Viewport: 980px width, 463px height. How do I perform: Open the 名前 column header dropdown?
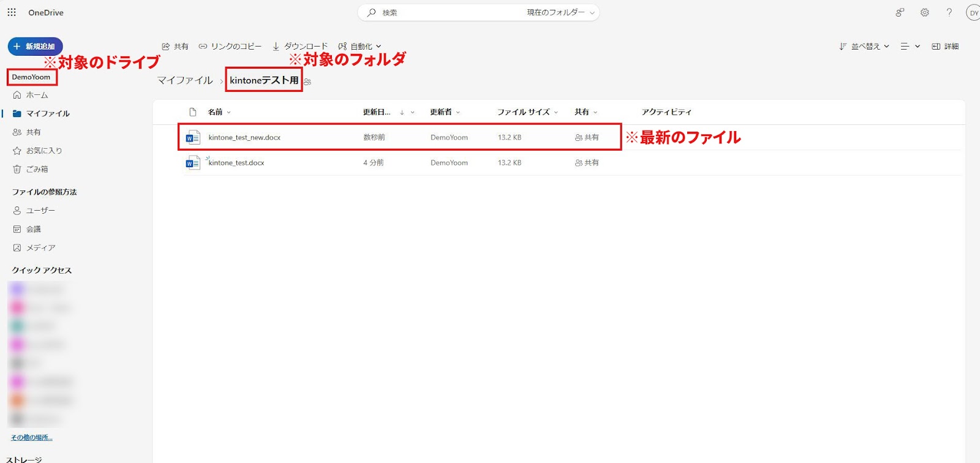coord(229,113)
